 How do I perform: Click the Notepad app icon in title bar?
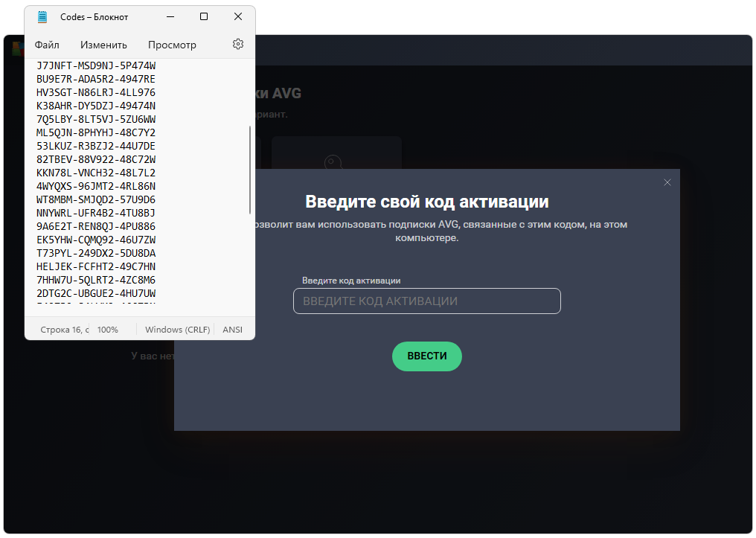coord(42,17)
